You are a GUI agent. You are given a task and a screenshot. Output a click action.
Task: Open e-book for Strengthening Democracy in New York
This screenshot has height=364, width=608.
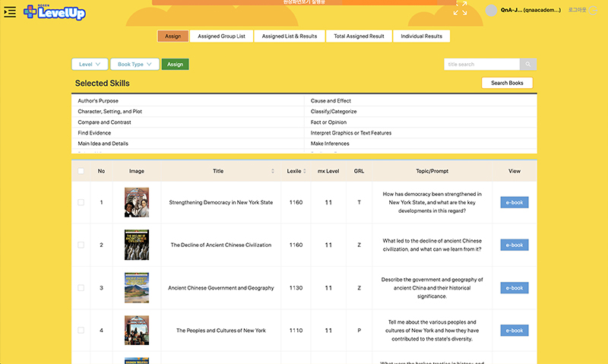[515, 202]
